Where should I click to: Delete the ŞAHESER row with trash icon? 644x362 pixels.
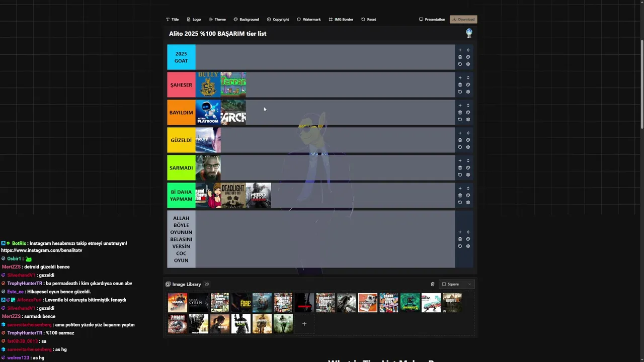(x=460, y=84)
